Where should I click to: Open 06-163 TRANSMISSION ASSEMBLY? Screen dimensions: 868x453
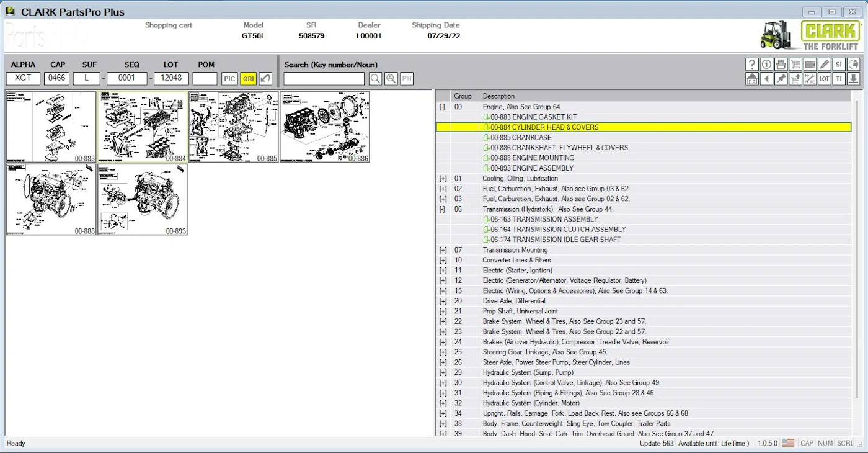(541, 219)
